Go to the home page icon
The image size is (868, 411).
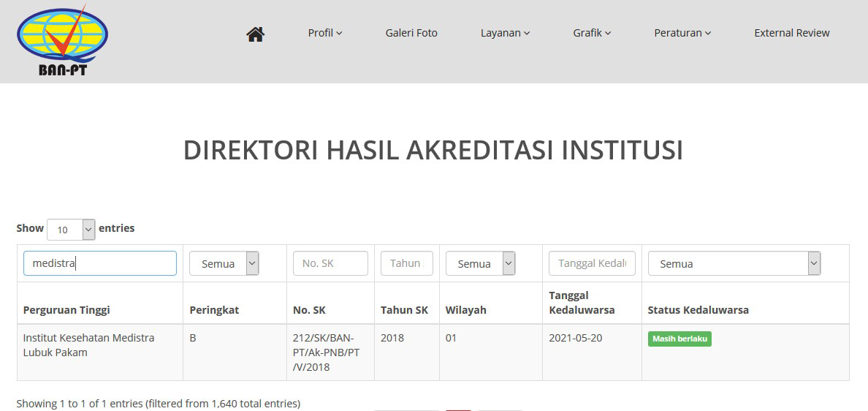255,34
